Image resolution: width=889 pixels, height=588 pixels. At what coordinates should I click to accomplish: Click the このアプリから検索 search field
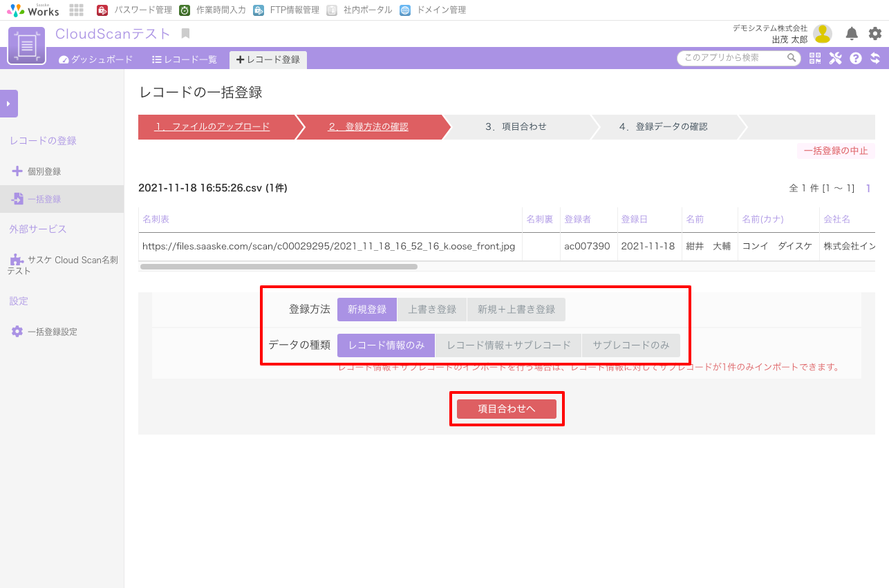point(734,58)
